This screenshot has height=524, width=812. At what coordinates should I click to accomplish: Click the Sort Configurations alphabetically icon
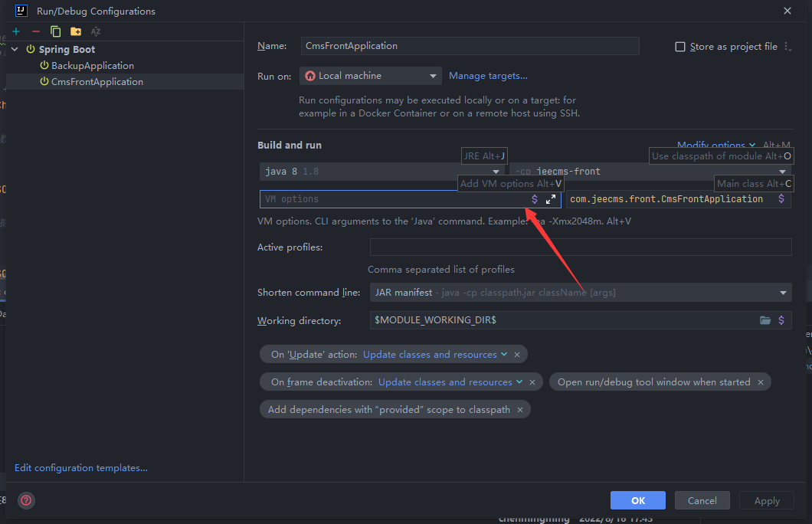[x=96, y=31]
